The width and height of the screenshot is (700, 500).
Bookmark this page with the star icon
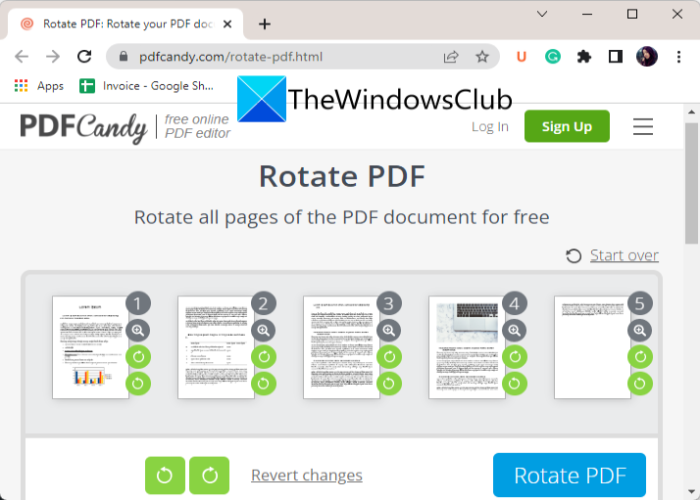tap(482, 57)
